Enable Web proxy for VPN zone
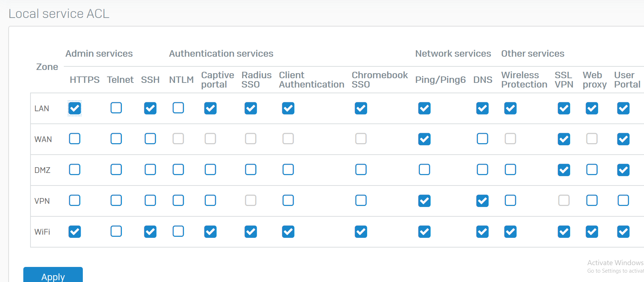This screenshot has width=644, height=282. pos(592,201)
